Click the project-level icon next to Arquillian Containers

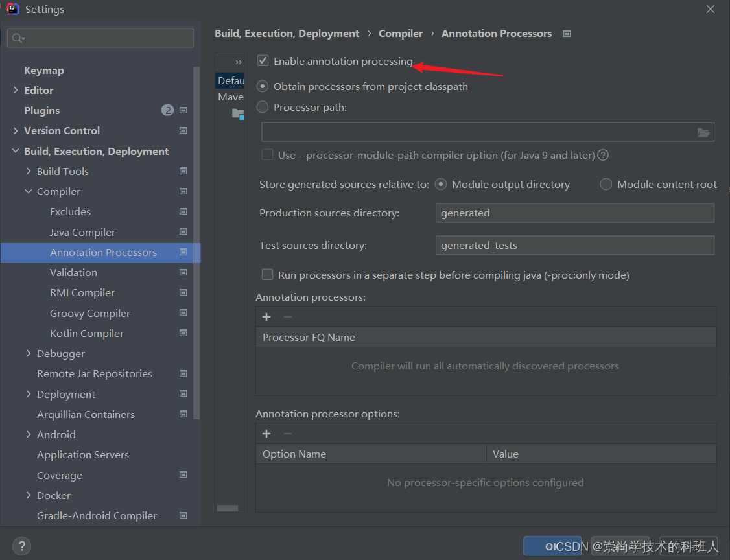(183, 414)
